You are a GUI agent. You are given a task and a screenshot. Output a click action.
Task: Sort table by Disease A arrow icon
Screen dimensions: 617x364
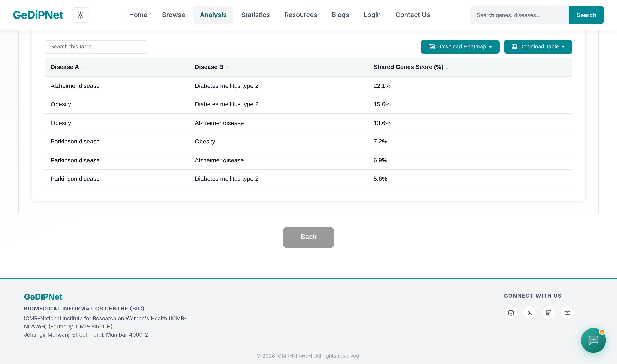[83, 67]
